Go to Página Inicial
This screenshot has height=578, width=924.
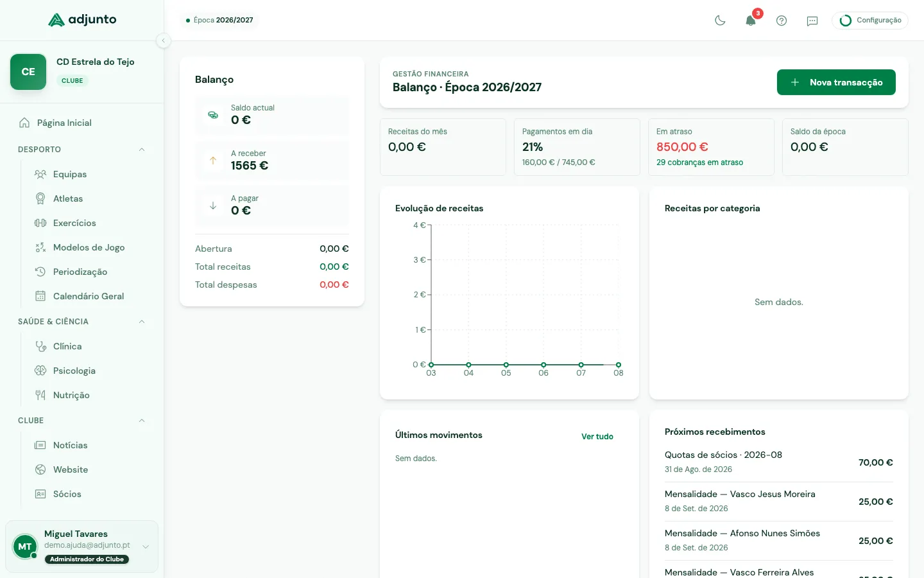pos(82,123)
